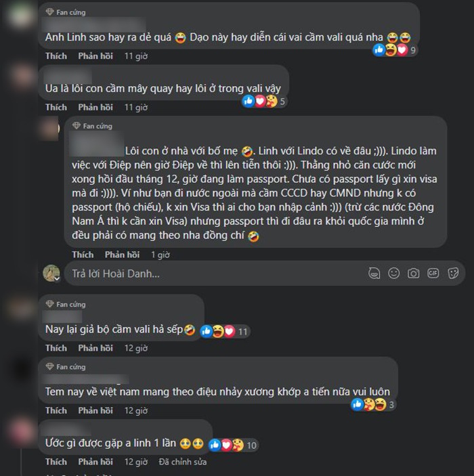This screenshot has height=476, width=474.
Task: View reactions on 'Ua là lôi con' comment
Action: [x=263, y=101]
